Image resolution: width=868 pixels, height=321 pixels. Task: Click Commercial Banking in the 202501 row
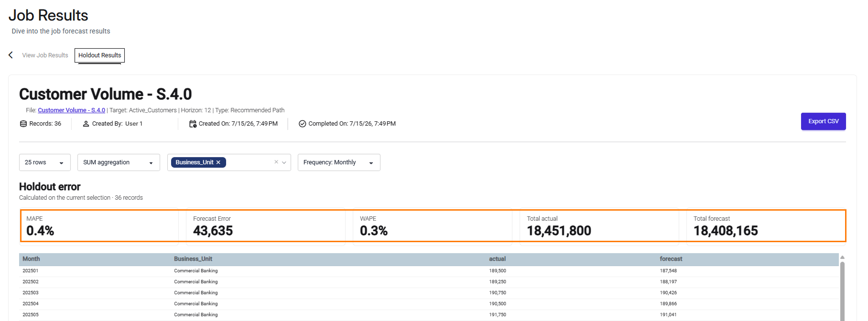click(196, 271)
